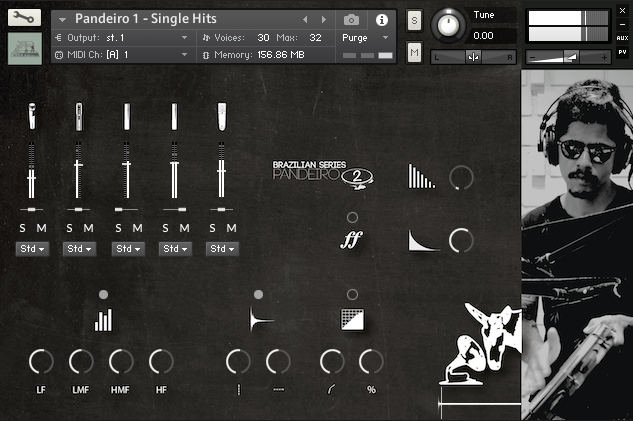This screenshot has width=633, height=421.
Task: Click the EQ bars icon
Action: coord(103,320)
